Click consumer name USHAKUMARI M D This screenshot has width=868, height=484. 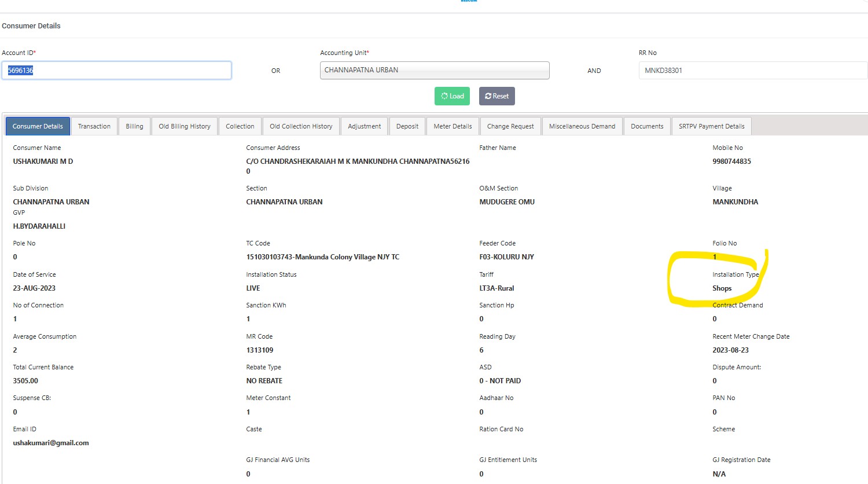click(x=43, y=162)
